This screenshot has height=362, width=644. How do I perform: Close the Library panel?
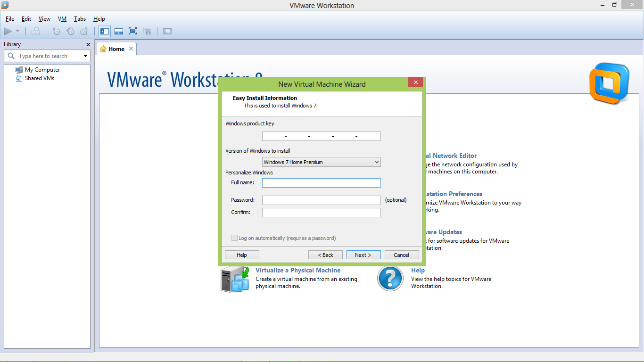(88, 44)
